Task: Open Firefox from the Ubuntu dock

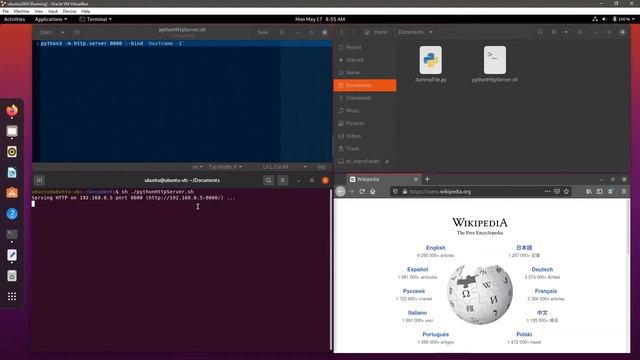Action: point(12,110)
